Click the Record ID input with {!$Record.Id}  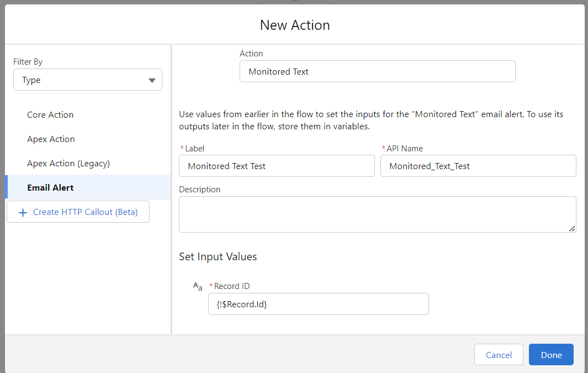(318, 304)
